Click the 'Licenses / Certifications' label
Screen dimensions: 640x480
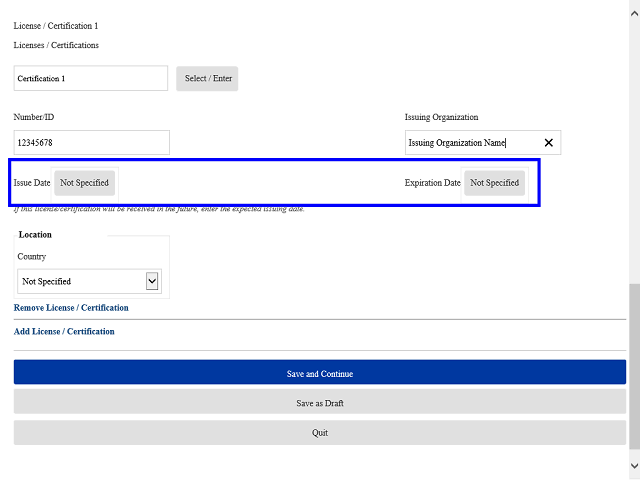click(x=56, y=45)
